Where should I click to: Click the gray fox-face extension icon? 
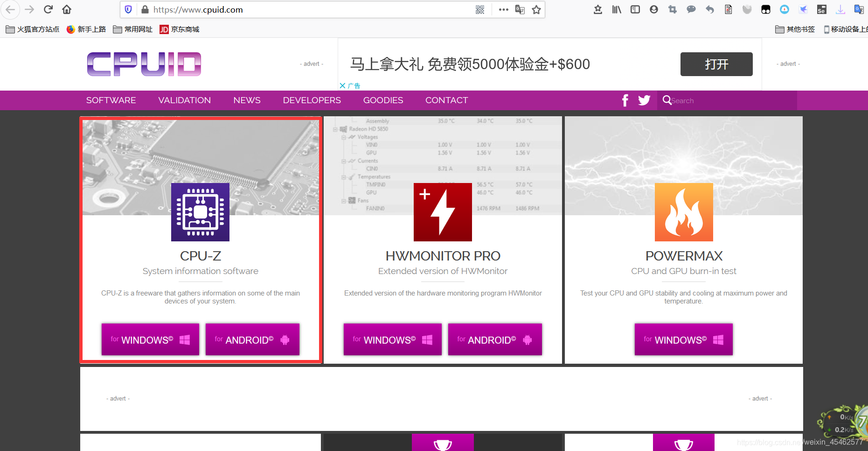747,9
